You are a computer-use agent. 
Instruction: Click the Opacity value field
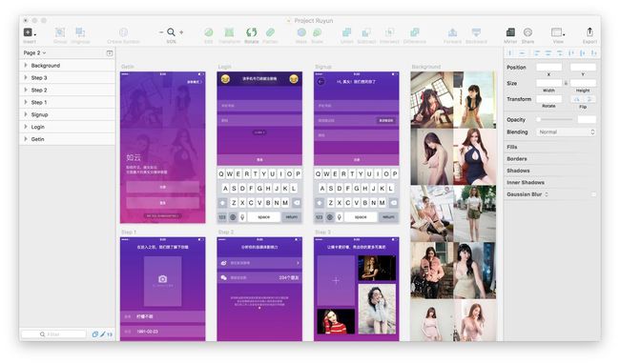(587, 119)
